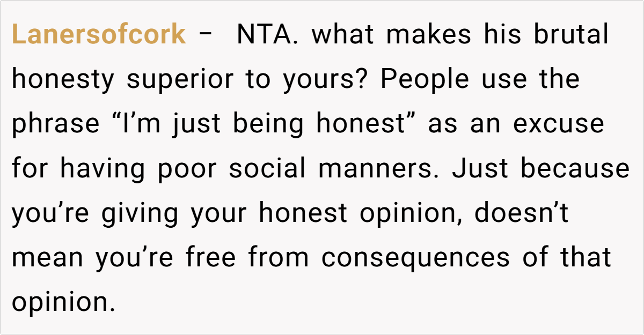Click the word 'doesn't' in the comment
Viewport: 644px width, 335px height.
pyautogui.click(x=522, y=213)
